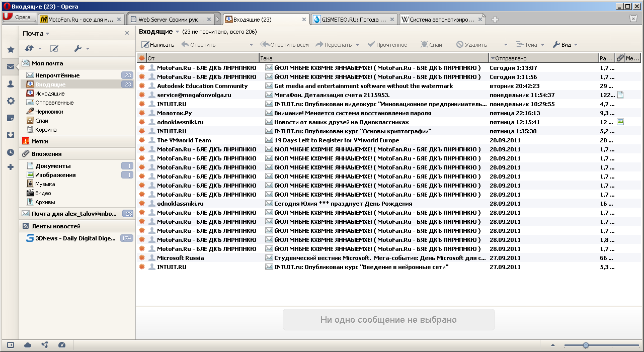Toggle unread marker on Молоток.Ру row

141,113
